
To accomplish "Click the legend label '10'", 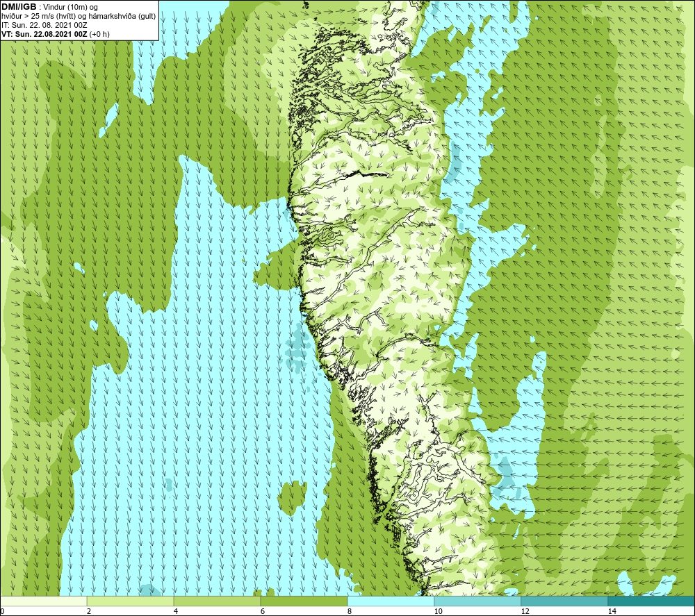I will [439, 611].
